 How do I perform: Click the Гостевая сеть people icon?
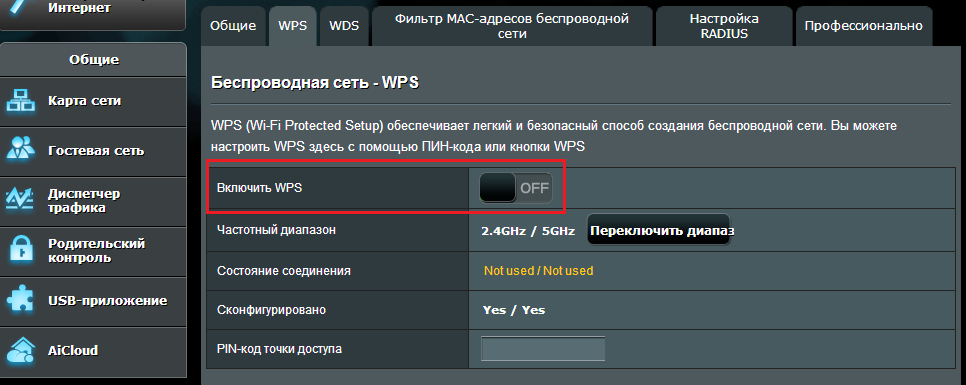21,151
